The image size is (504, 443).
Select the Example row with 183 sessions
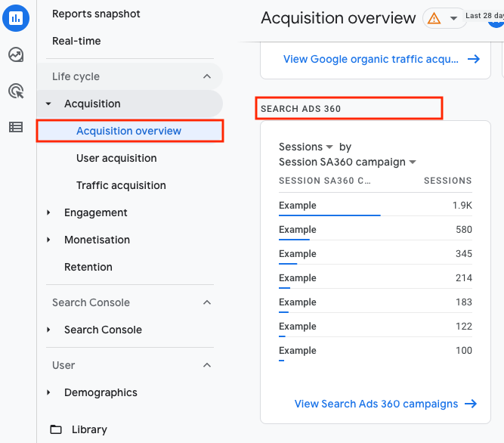(376, 302)
